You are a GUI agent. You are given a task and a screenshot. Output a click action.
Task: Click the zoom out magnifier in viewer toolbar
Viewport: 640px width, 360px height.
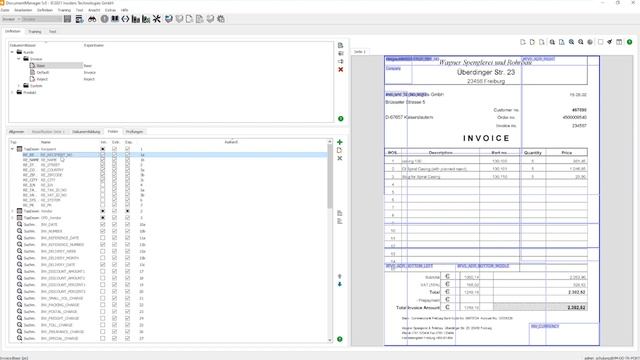tap(581, 42)
